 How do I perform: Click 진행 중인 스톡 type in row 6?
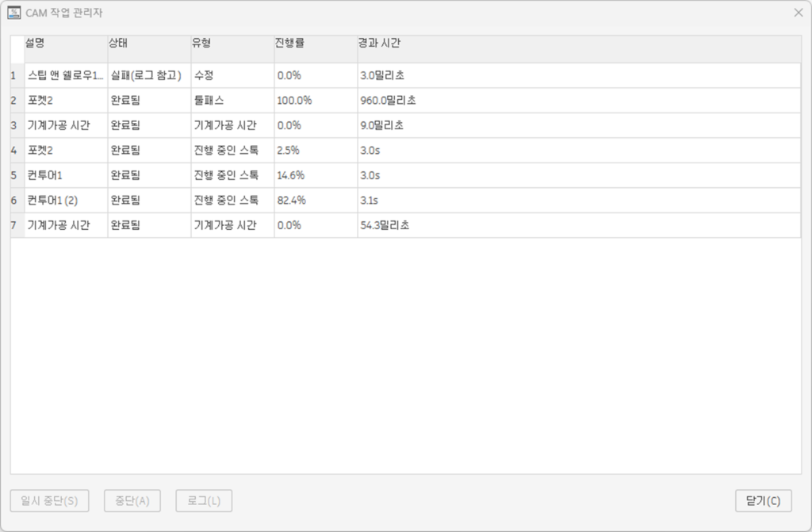(x=232, y=200)
